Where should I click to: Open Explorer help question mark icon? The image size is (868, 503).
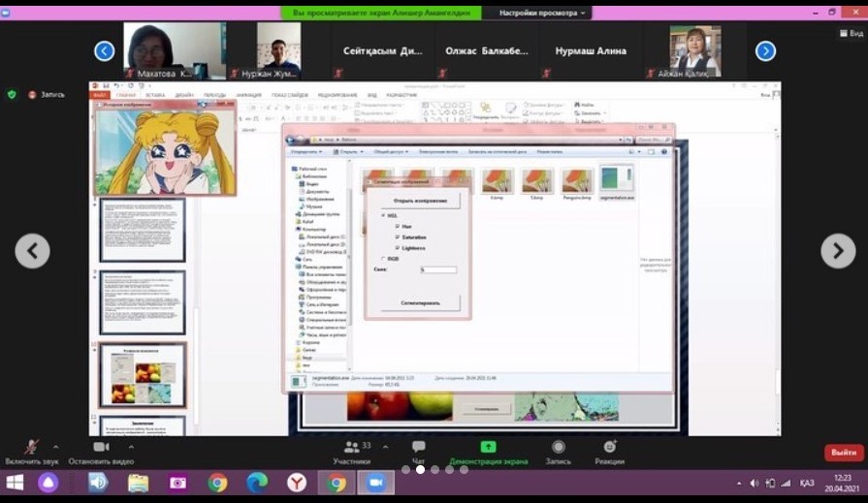pos(663,151)
